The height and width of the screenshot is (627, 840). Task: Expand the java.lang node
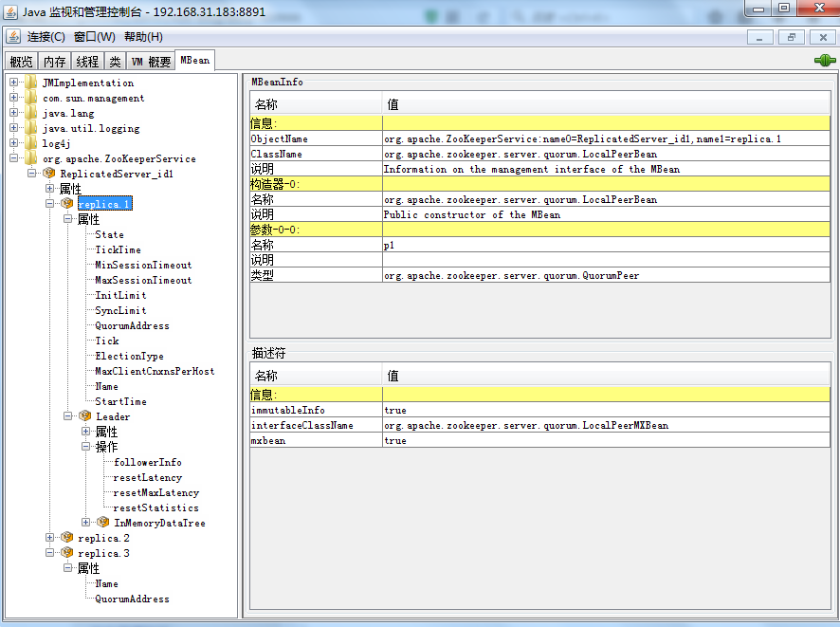pyautogui.click(x=14, y=113)
